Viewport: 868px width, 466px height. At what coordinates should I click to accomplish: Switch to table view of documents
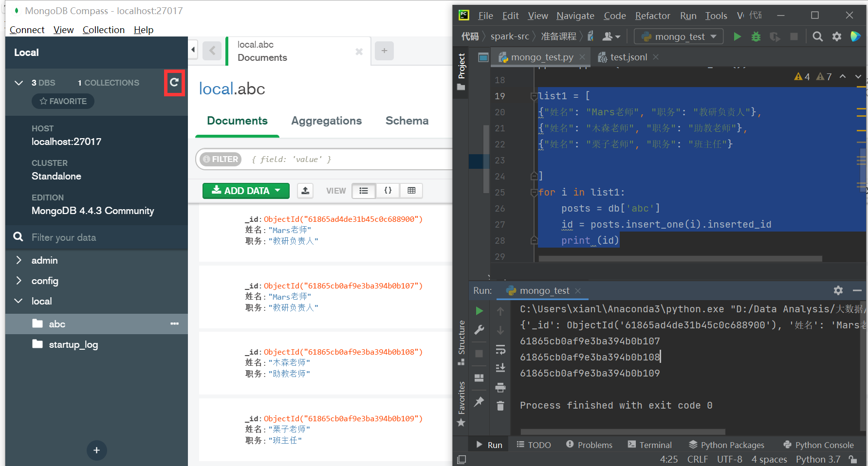coord(411,191)
